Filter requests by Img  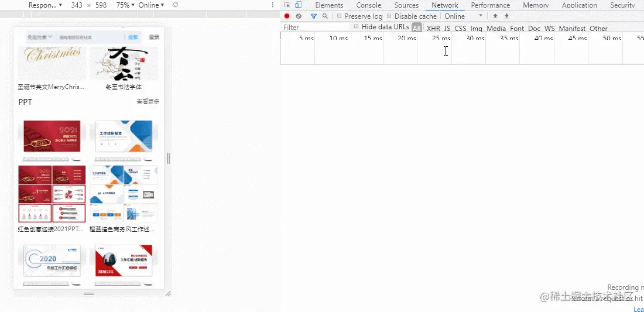point(477,28)
